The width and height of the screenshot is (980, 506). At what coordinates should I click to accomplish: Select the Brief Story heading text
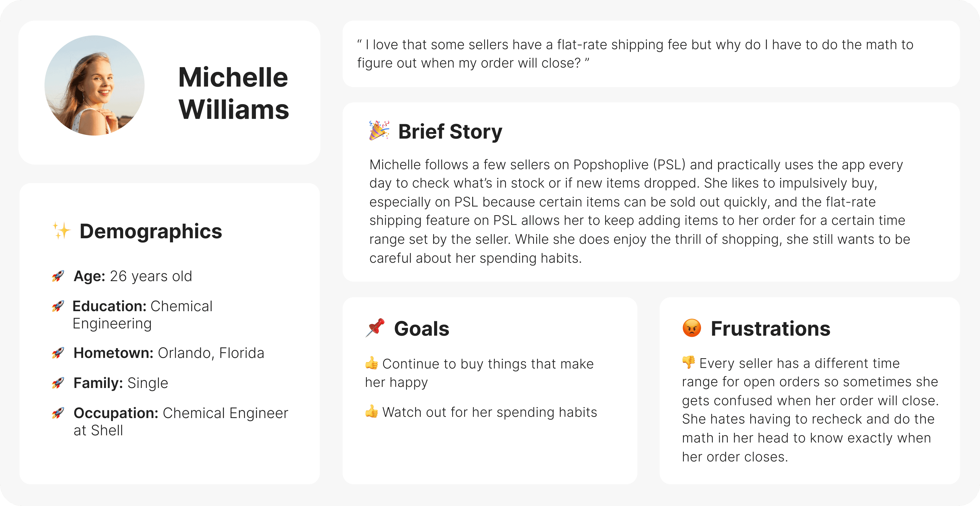coord(450,131)
